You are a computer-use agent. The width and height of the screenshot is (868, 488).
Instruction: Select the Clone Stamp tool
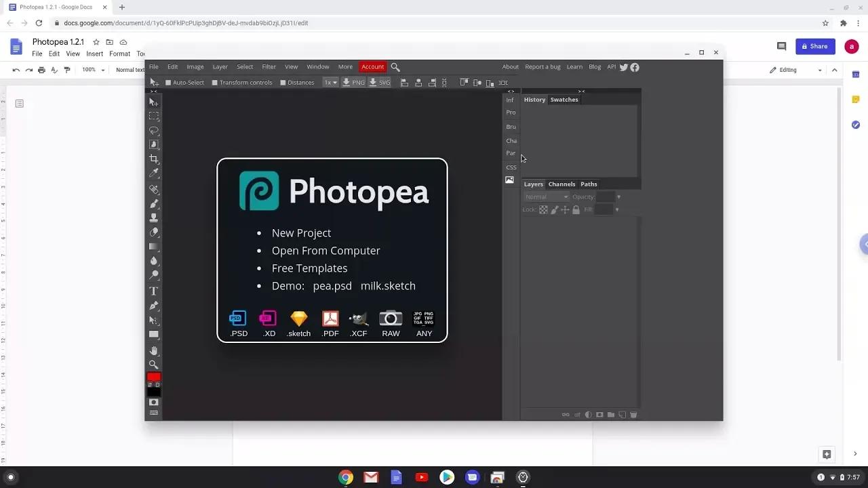(x=154, y=217)
